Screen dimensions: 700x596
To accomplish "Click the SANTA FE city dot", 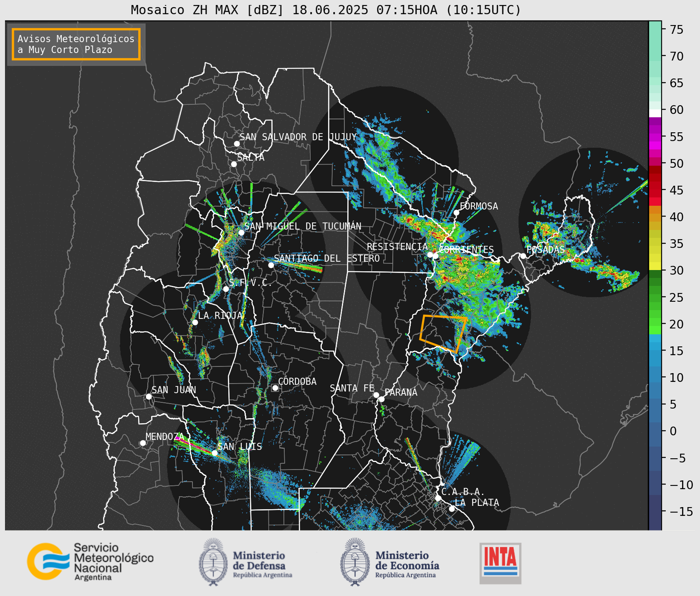I will (x=376, y=395).
